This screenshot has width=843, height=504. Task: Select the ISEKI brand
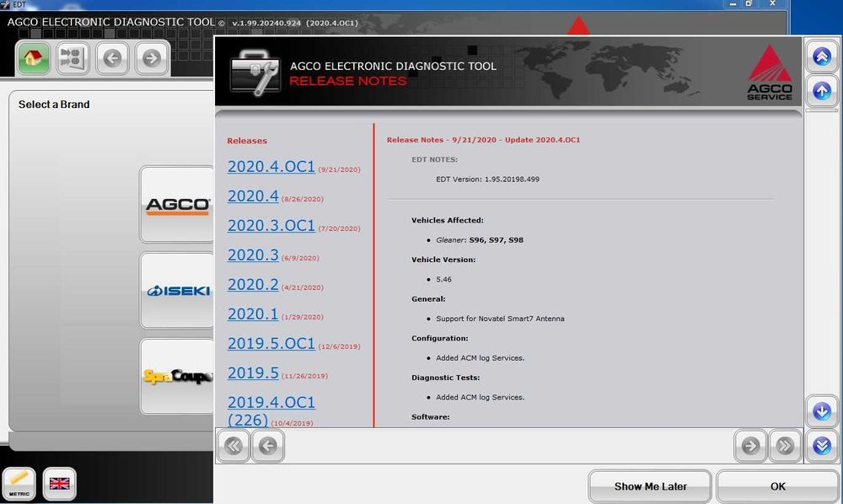(177, 290)
